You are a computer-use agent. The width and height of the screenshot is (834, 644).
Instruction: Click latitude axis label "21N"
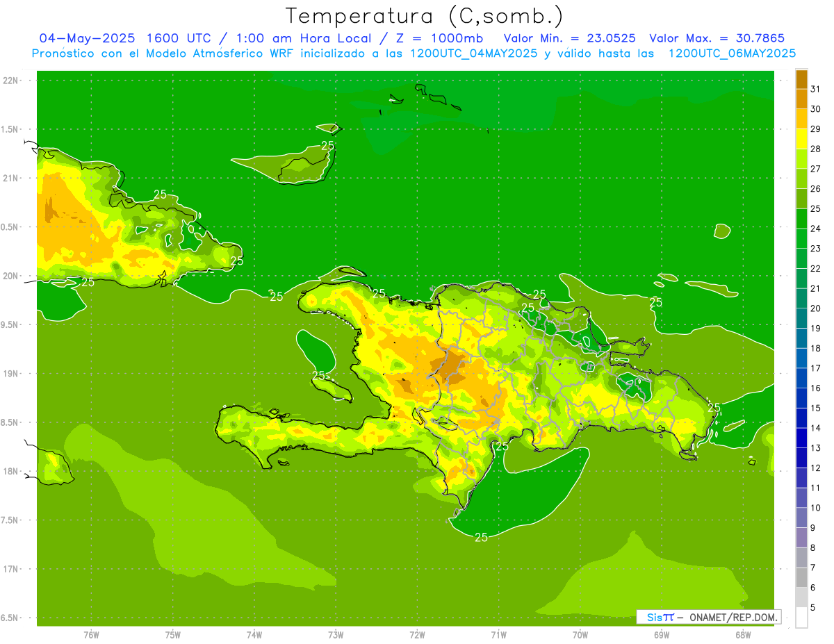click(x=11, y=178)
